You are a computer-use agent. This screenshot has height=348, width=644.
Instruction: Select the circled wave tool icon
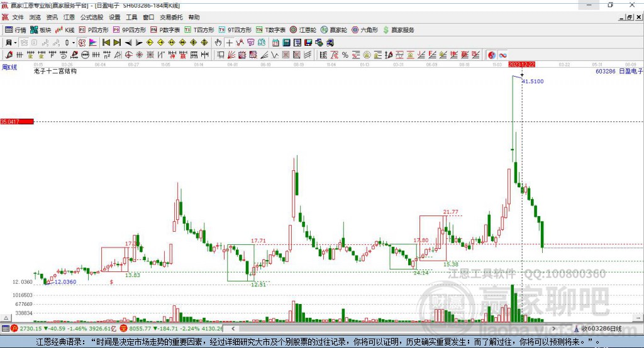coord(85,55)
